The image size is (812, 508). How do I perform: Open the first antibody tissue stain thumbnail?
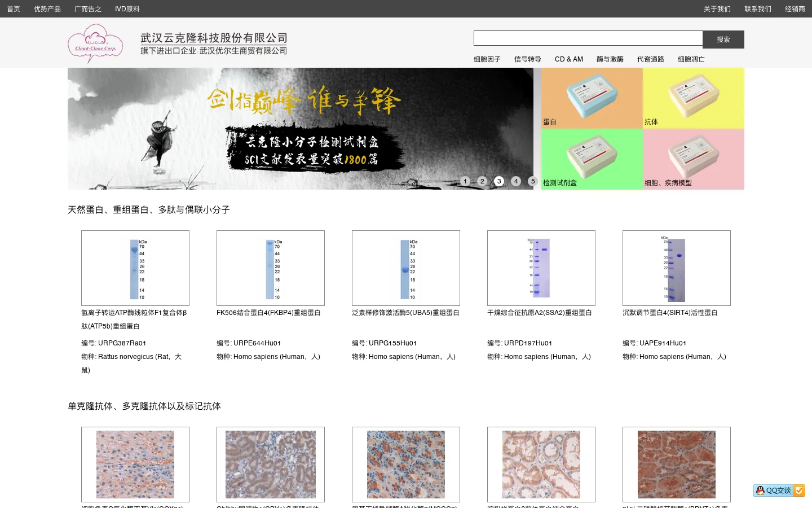point(135,465)
